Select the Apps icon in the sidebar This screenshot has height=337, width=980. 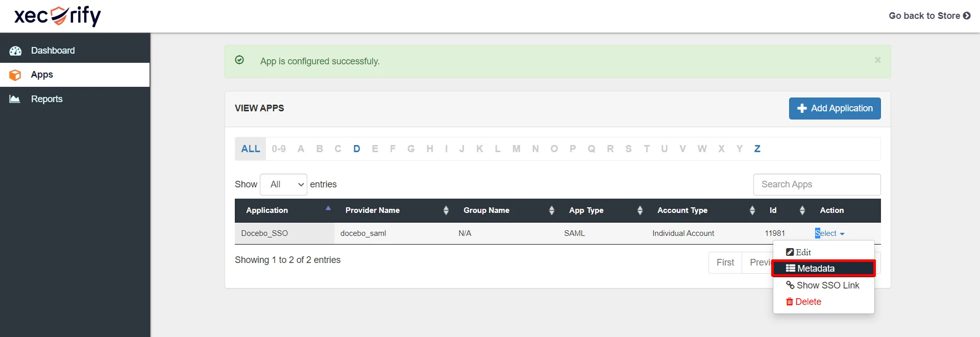15,75
